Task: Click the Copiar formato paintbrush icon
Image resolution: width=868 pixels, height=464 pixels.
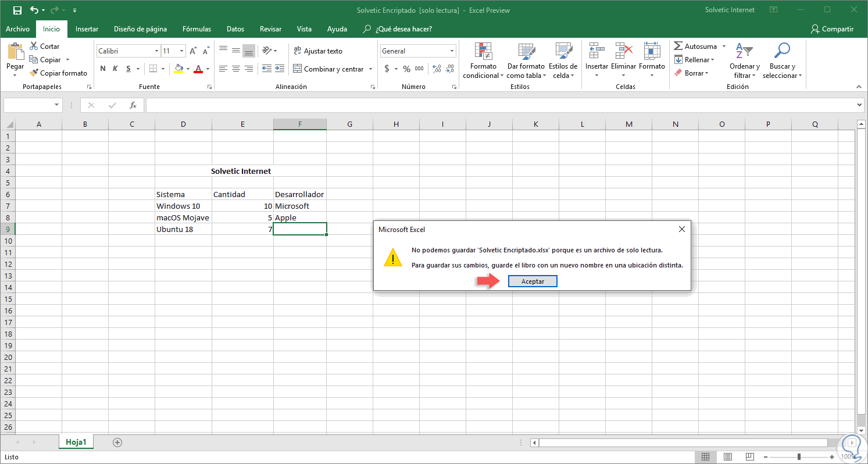Action: tap(34, 73)
